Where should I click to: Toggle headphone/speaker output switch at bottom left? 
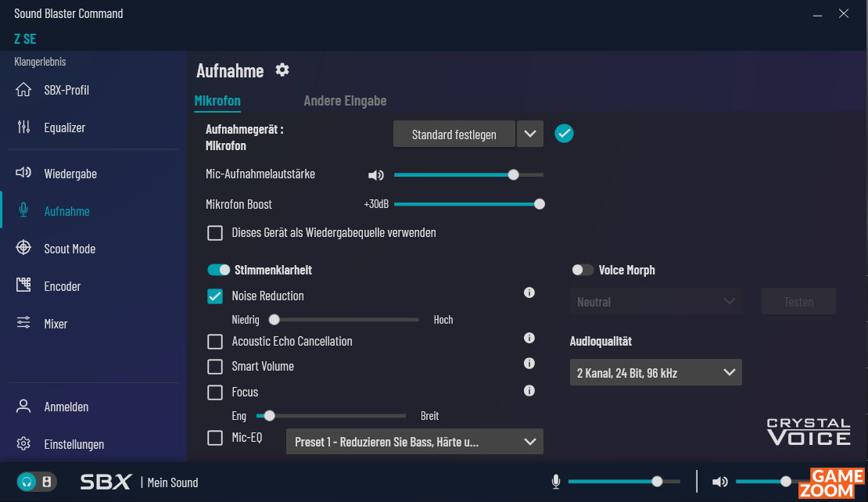[37, 482]
